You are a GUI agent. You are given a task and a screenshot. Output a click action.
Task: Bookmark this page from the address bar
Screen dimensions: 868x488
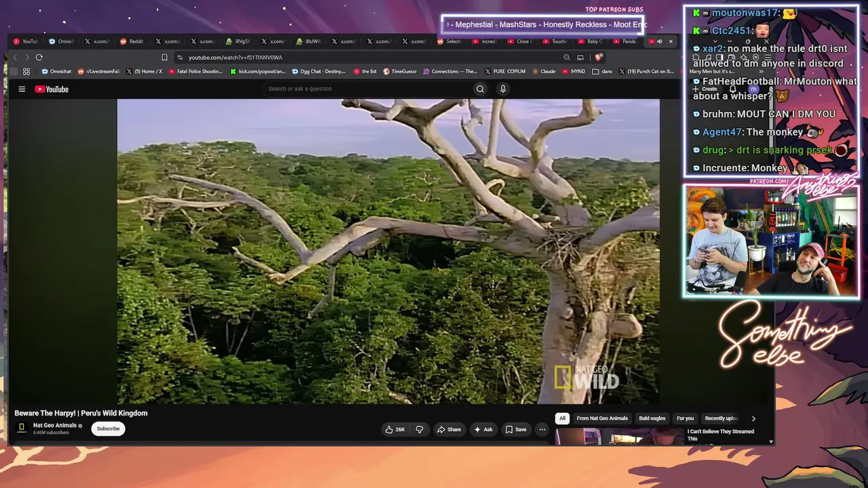[x=164, y=58]
